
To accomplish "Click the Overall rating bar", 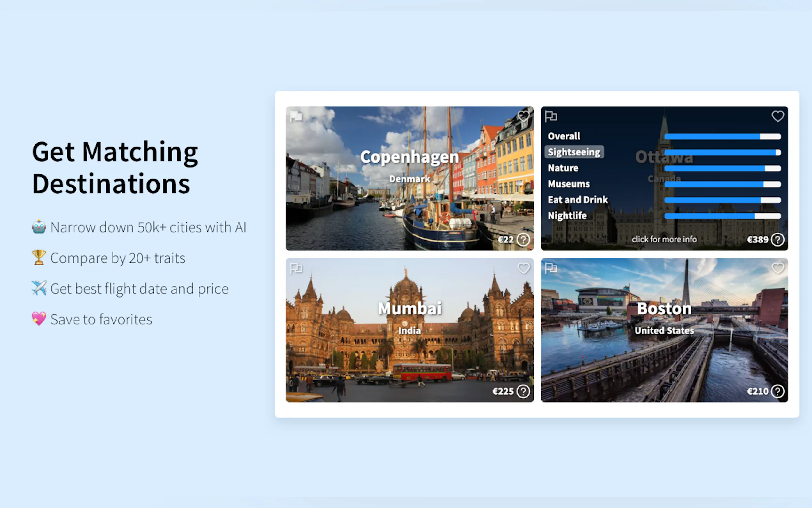I will (x=722, y=136).
